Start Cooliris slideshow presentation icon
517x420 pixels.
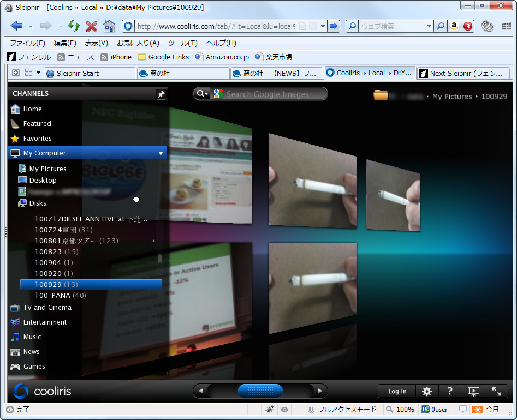pos(473,391)
